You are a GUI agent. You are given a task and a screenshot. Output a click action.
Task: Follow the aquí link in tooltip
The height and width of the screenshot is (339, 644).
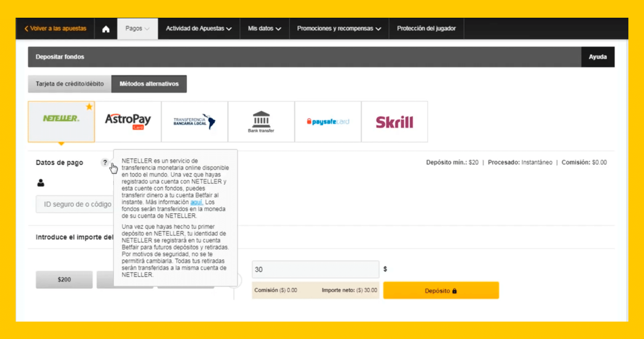196,202
